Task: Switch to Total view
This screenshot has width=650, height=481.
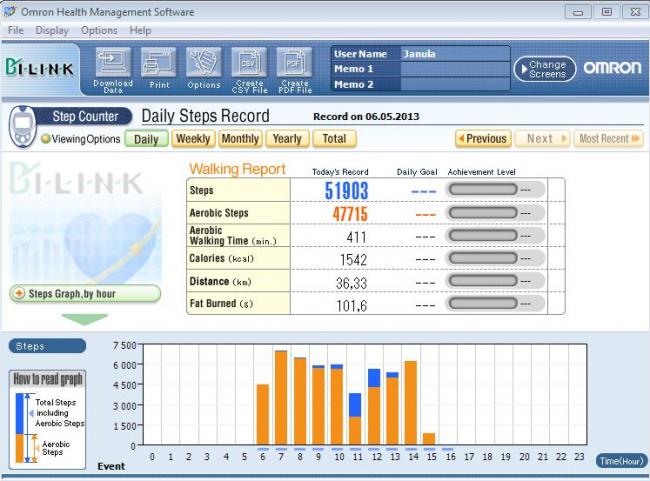Action: coord(335,138)
